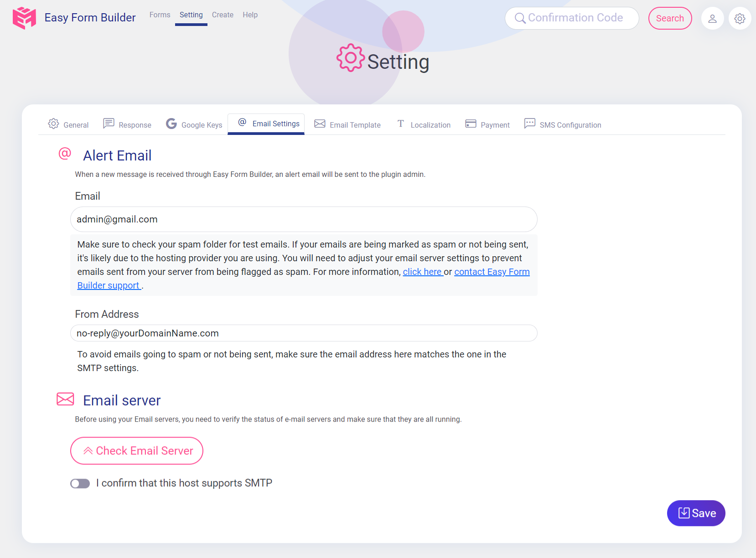Image resolution: width=756 pixels, height=558 pixels.
Task: Open the user profile icon
Action: pyautogui.click(x=712, y=19)
